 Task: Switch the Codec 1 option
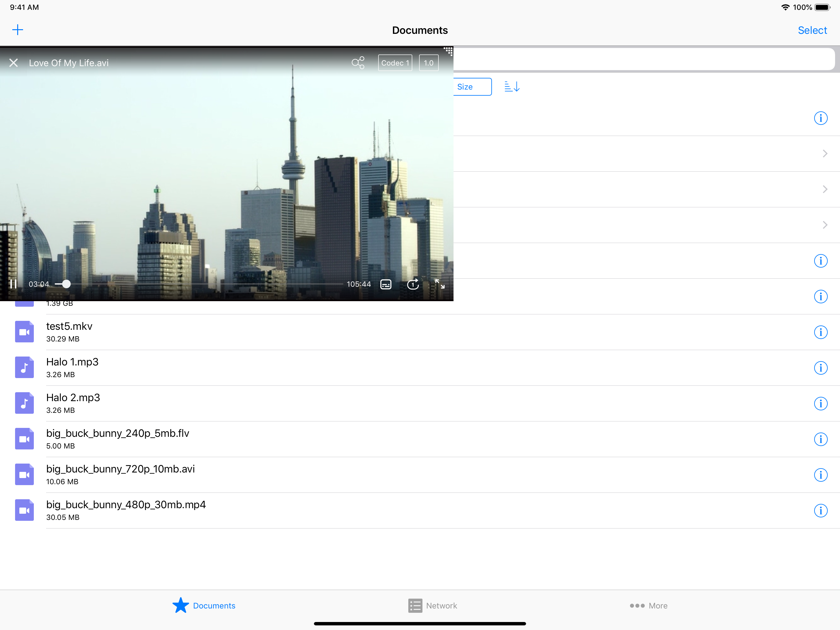coord(395,63)
